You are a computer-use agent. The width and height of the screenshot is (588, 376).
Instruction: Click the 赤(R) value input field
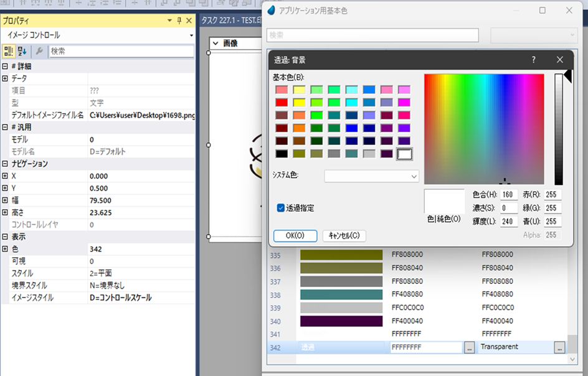pyautogui.click(x=552, y=194)
